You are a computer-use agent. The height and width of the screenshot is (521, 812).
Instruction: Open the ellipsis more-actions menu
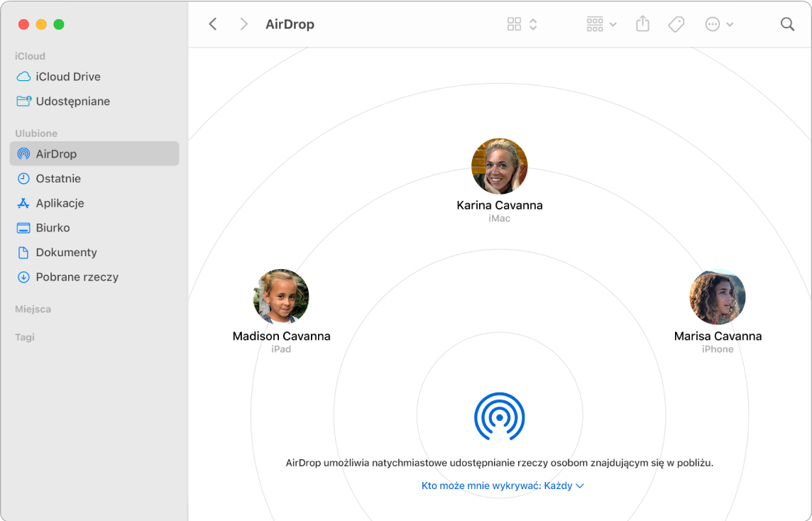713,24
